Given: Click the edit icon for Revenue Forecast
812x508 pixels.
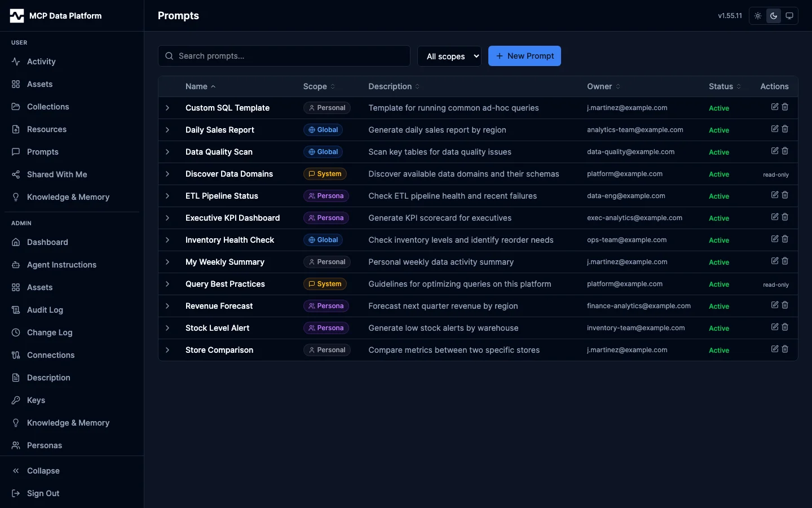Looking at the screenshot, I should click(x=775, y=305).
